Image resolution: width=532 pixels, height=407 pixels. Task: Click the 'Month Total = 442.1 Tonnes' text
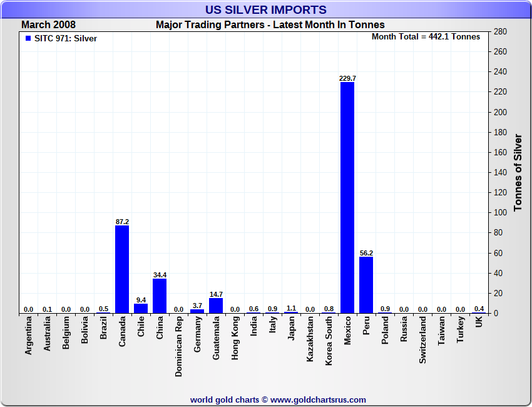point(426,37)
